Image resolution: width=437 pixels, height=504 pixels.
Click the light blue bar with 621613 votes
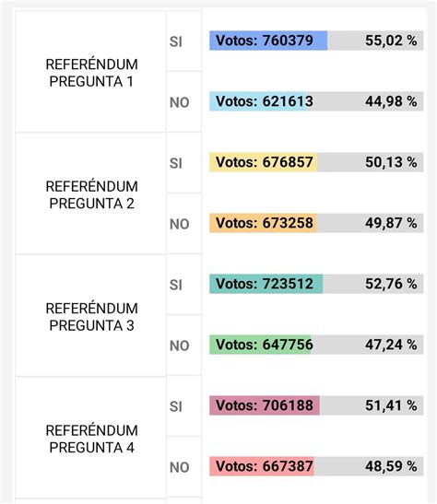[258, 101]
